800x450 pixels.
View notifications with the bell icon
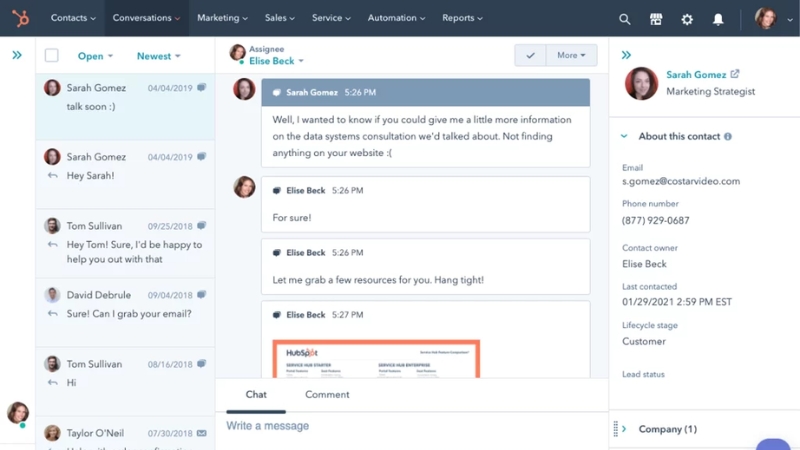coord(718,19)
